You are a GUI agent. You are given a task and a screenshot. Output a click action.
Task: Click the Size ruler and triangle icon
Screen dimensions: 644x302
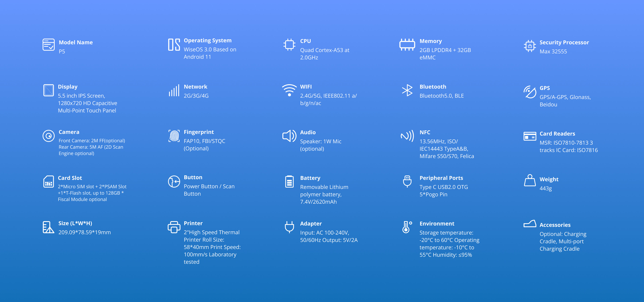point(48,227)
